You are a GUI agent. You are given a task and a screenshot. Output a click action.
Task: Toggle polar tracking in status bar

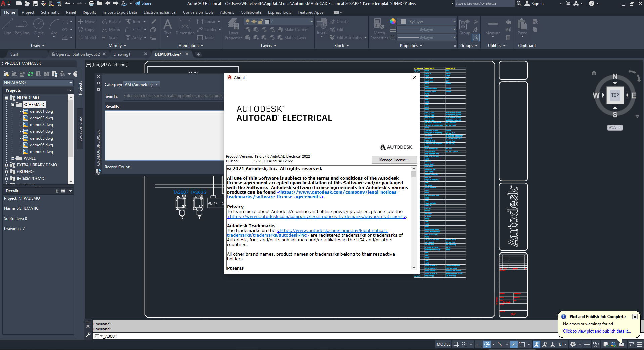[x=487, y=344]
